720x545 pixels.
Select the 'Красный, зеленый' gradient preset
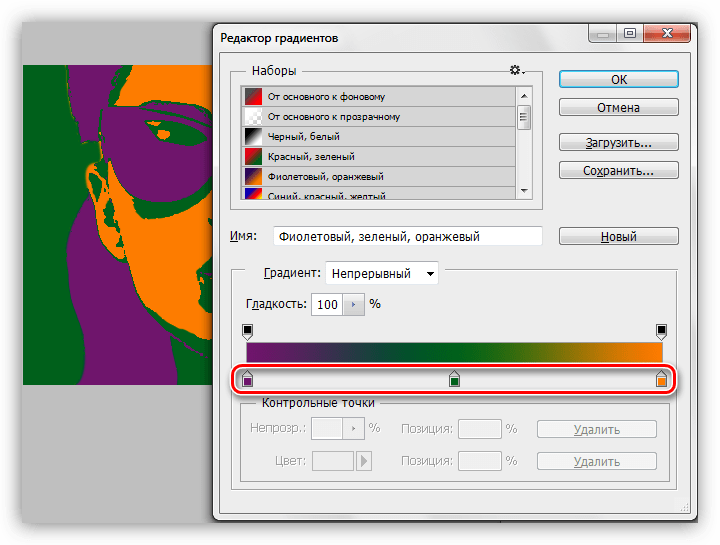378,157
